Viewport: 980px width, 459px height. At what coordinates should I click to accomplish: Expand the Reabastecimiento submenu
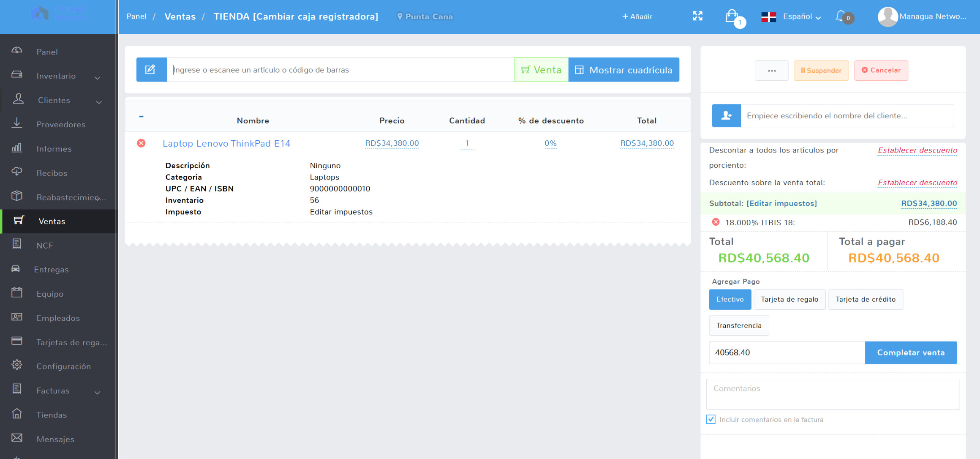98,198
